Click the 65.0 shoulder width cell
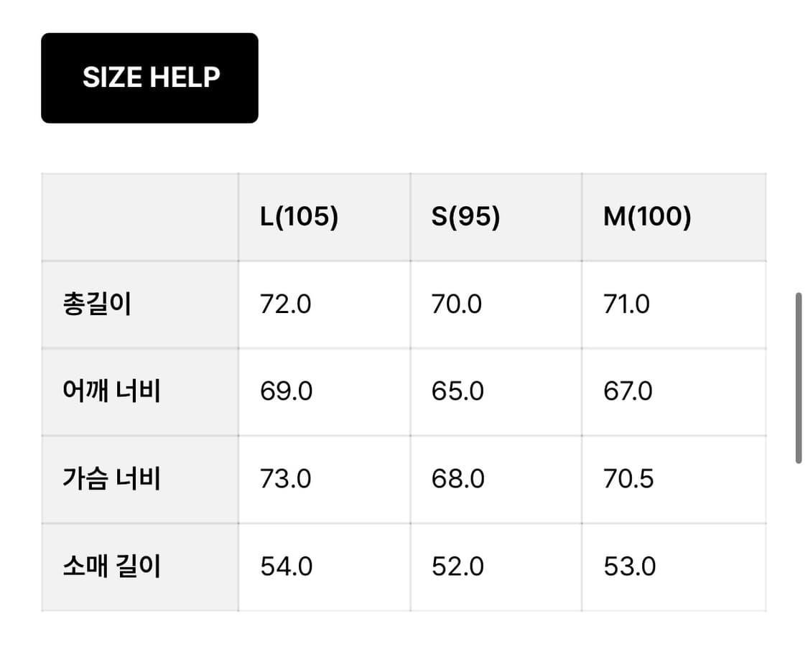 [x=457, y=391]
